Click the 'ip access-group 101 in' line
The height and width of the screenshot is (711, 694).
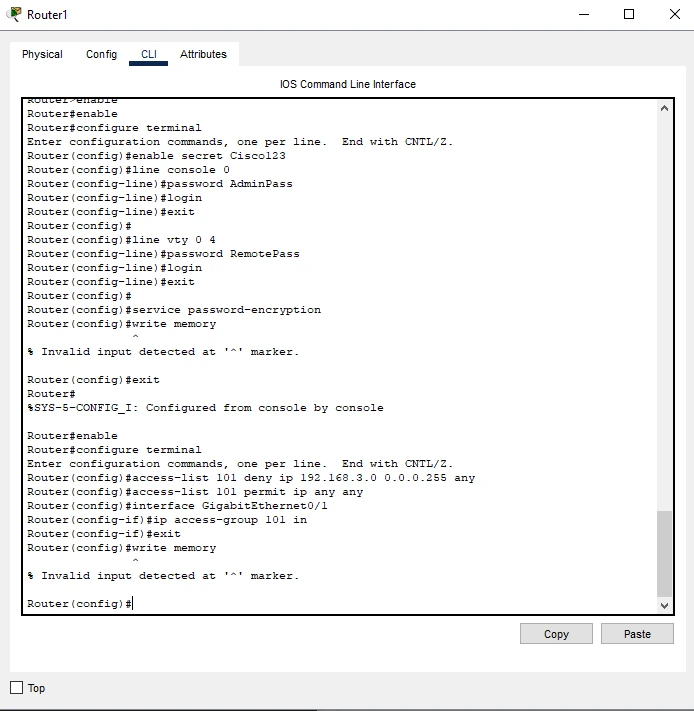[167, 520]
